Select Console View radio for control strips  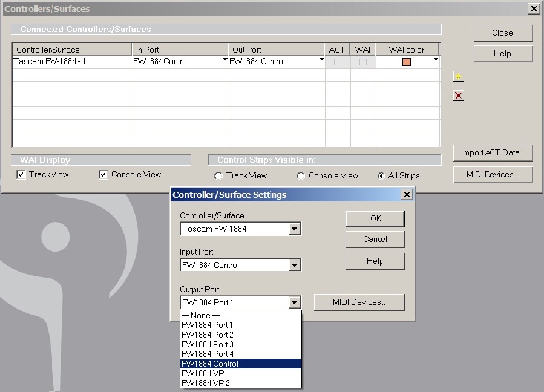pyautogui.click(x=301, y=176)
